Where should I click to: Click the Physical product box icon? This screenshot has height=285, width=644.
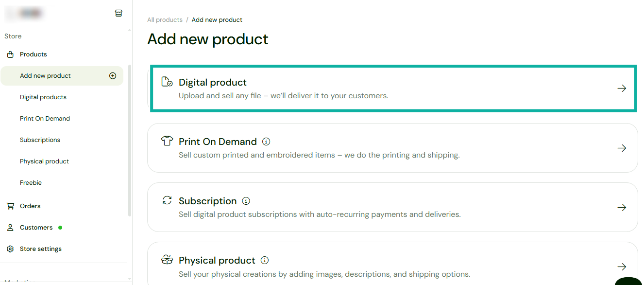point(167,259)
